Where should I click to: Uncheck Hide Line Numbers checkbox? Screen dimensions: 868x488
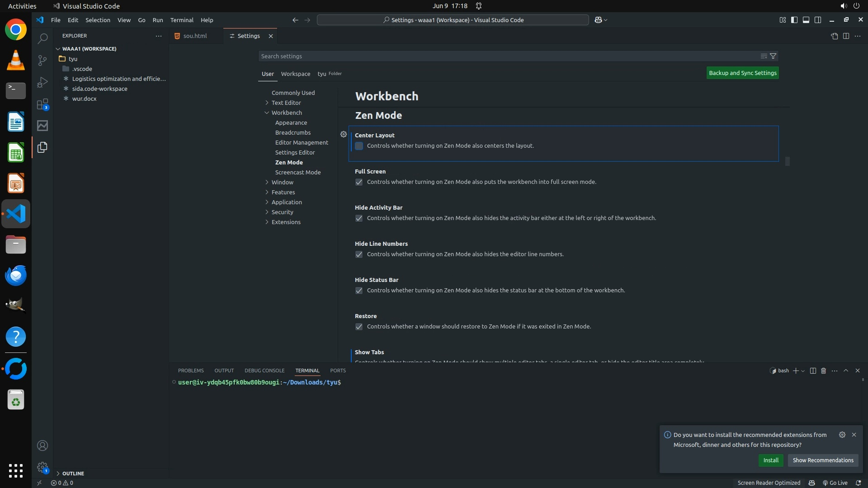tap(359, 254)
